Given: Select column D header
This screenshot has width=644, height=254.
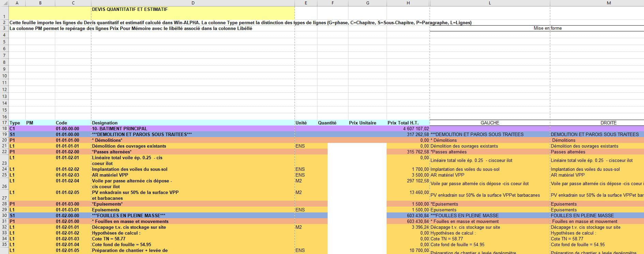Looking at the screenshot, I should tap(193, 3).
